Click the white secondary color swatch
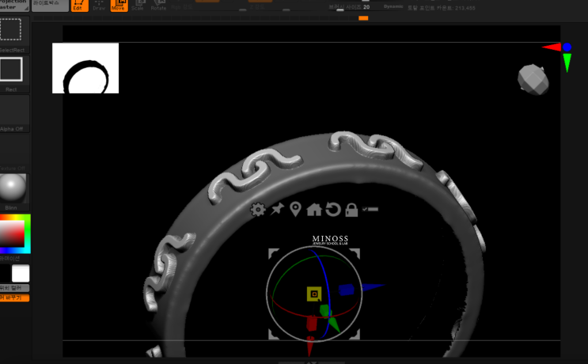The height and width of the screenshot is (364, 588). [x=21, y=274]
